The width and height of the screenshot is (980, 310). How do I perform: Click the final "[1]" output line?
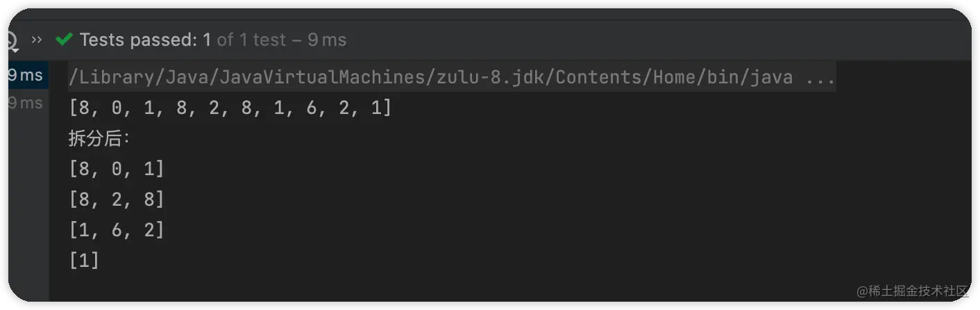coord(85,261)
